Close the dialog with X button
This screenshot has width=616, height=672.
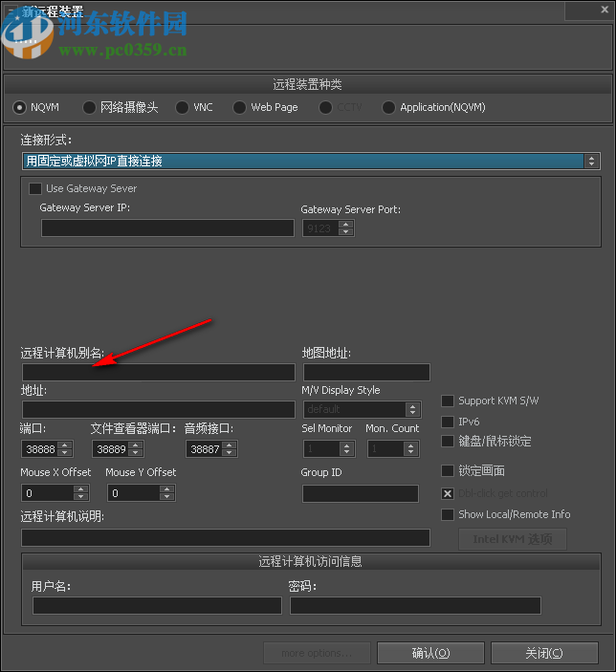(605, 10)
